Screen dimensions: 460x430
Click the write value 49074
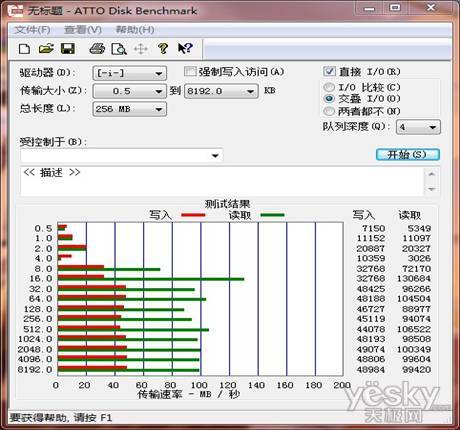371,349
